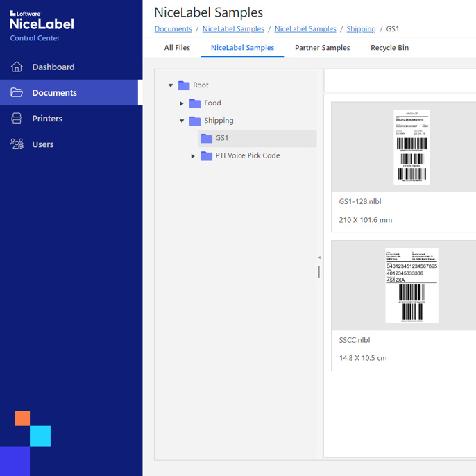Expand the Food folder node
Image resolution: width=476 pixels, height=476 pixels.
(x=182, y=103)
